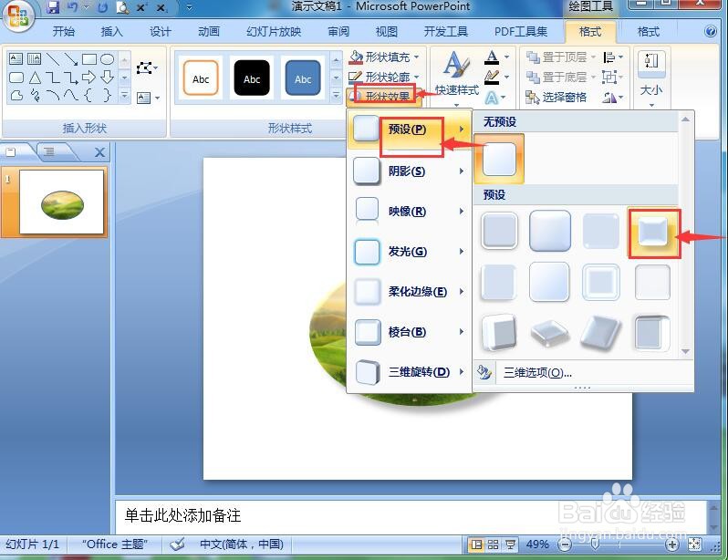Switch to the outline pane tab

click(x=49, y=151)
